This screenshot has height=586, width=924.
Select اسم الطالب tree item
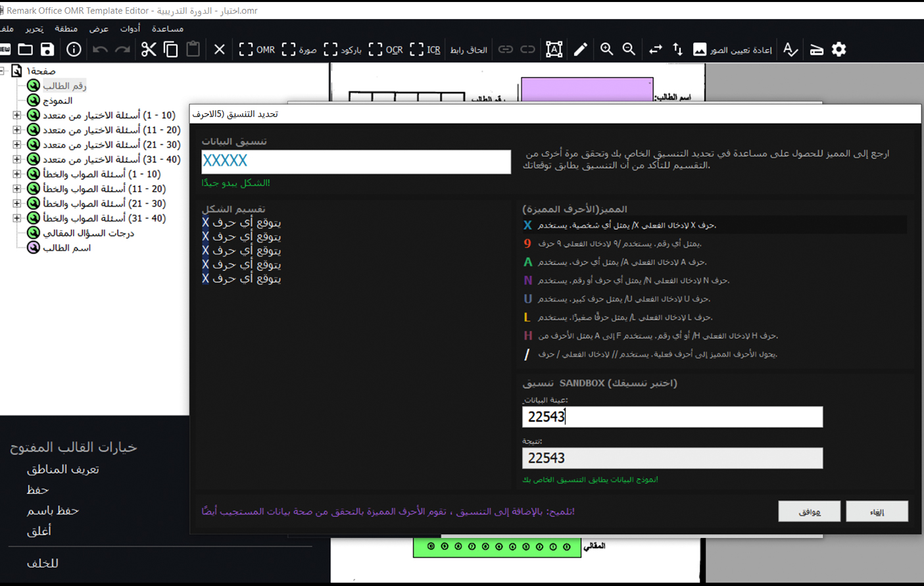66,248
